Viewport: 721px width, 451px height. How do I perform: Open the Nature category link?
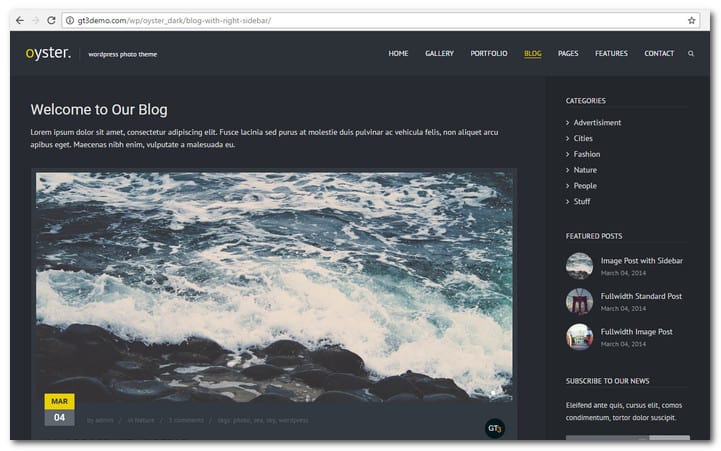point(585,170)
